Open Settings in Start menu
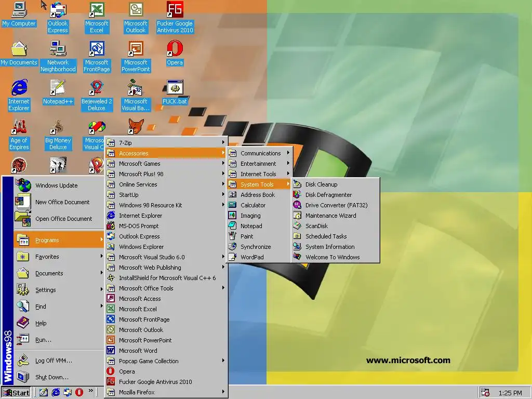Viewport: 532px width, 399px height. (59, 290)
